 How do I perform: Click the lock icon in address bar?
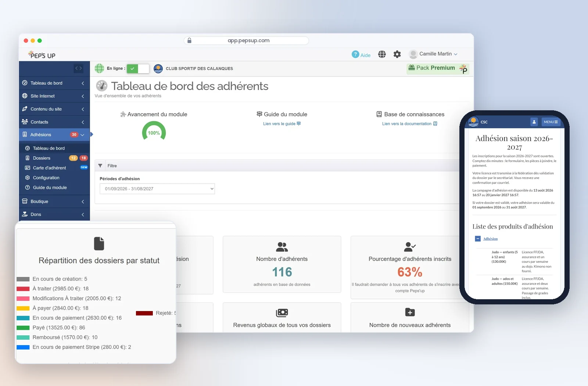click(189, 40)
